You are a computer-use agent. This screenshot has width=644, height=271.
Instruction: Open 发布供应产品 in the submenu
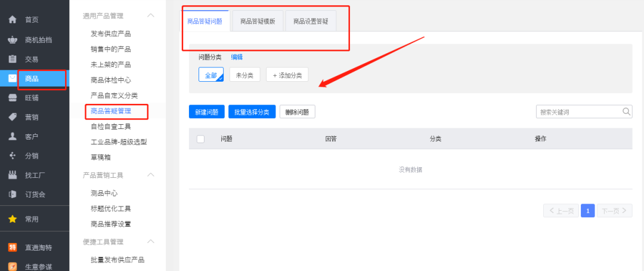pyautogui.click(x=111, y=33)
